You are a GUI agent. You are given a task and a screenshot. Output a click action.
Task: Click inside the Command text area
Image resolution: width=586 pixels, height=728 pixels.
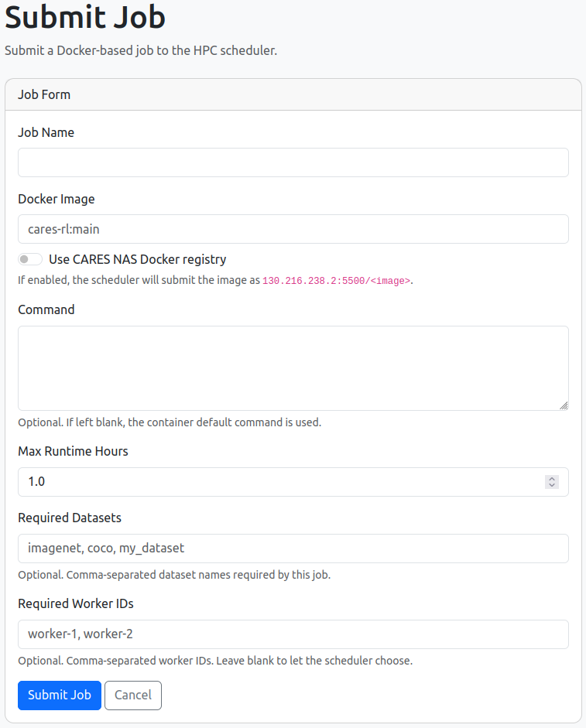pos(293,368)
